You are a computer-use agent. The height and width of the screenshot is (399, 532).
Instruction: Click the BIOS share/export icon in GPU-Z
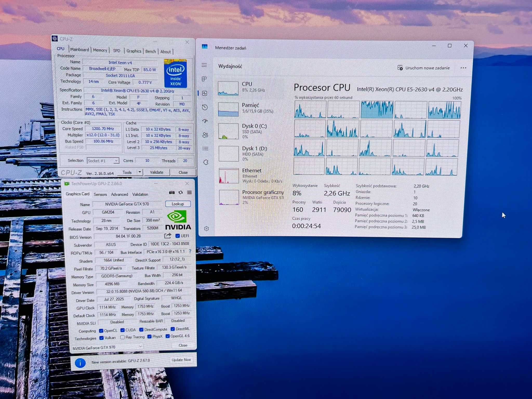(168, 236)
